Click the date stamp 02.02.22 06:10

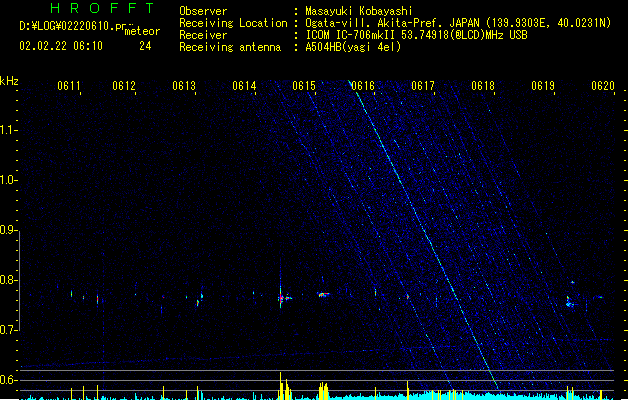click(x=61, y=46)
